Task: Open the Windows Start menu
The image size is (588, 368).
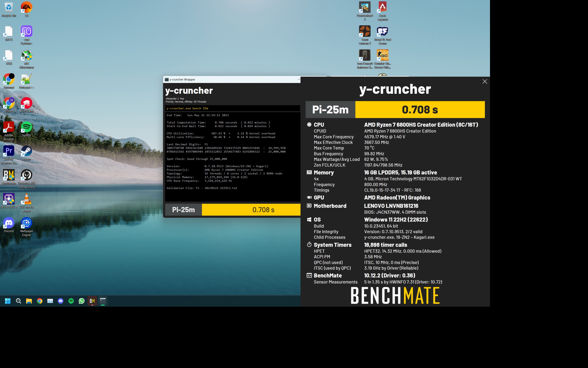Action: click(8, 301)
